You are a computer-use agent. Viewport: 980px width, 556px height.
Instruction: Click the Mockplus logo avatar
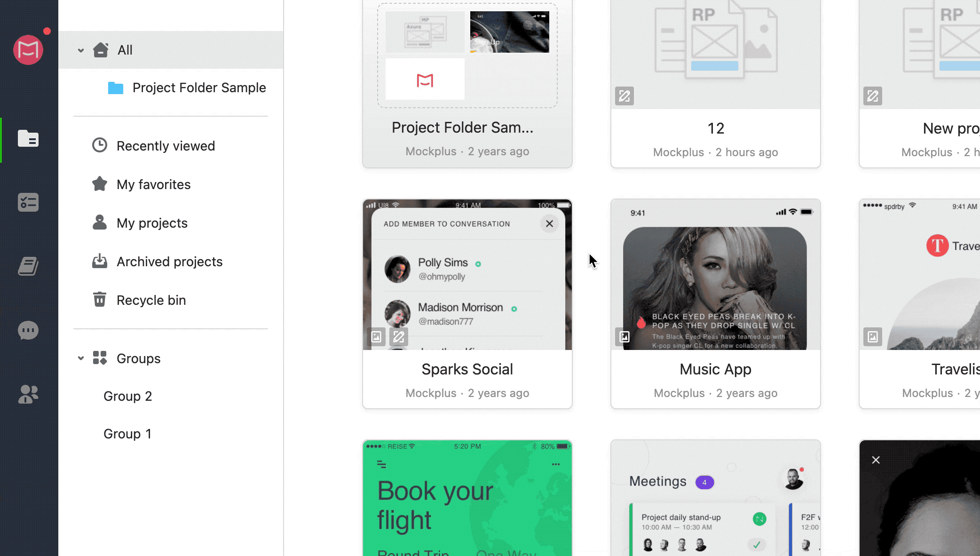pyautogui.click(x=28, y=49)
